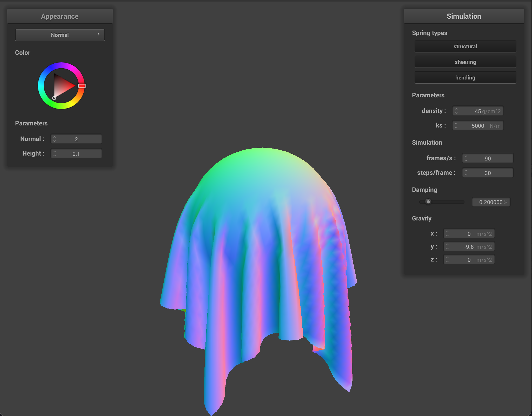The image size is (532, 416).
Task: Click the damping percentage value field
Action: 491,202
